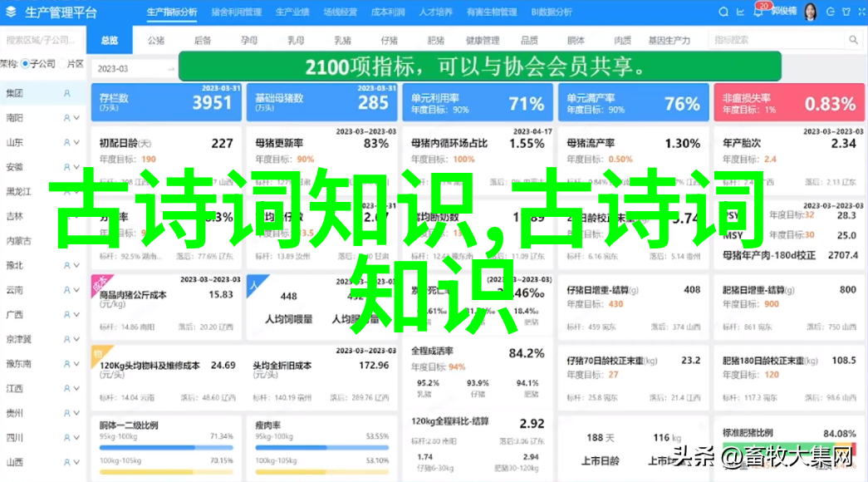This screenshot has width=868, height=482.
Task: Click the 指标搜索 input field
Action: point(777,40)
